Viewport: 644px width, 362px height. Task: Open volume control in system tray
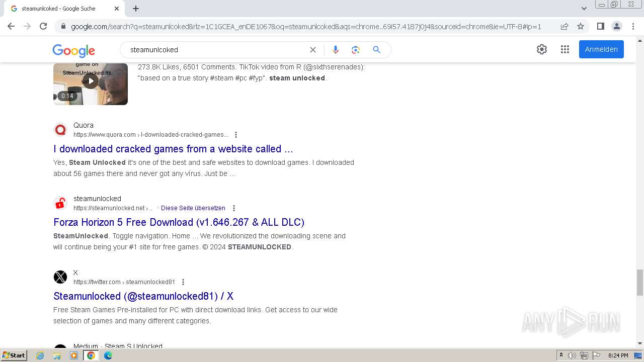tap(572, 355)
